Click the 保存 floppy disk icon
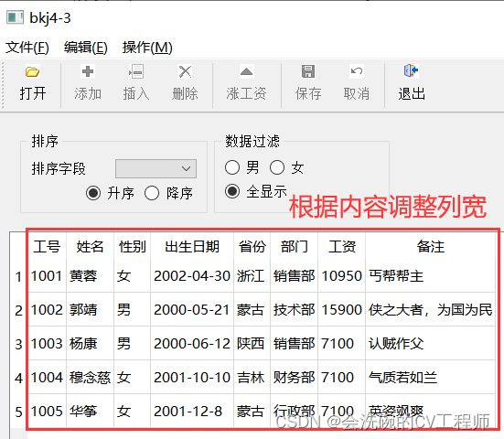This screenshot has height=439, width=504. [308, 71]
